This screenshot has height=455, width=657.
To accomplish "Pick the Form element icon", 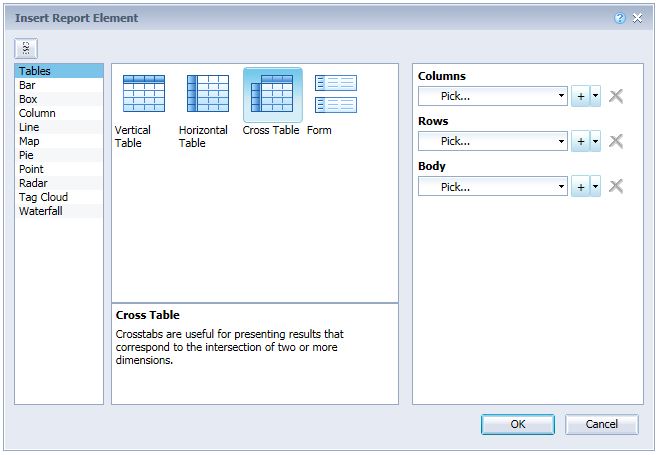I will (x=336, y=94).
